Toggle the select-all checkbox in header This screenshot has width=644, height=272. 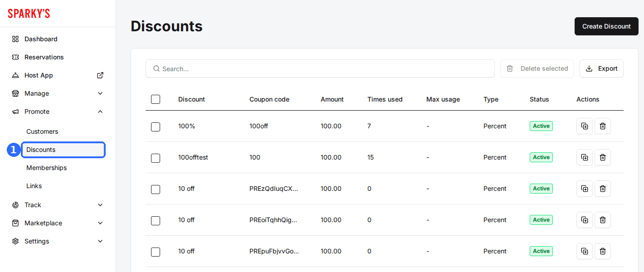pyautogui.click(x=156, y=99)
